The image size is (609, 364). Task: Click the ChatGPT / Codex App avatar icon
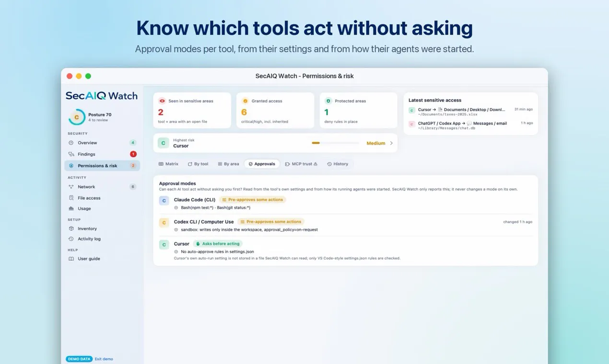coord(411,124)
